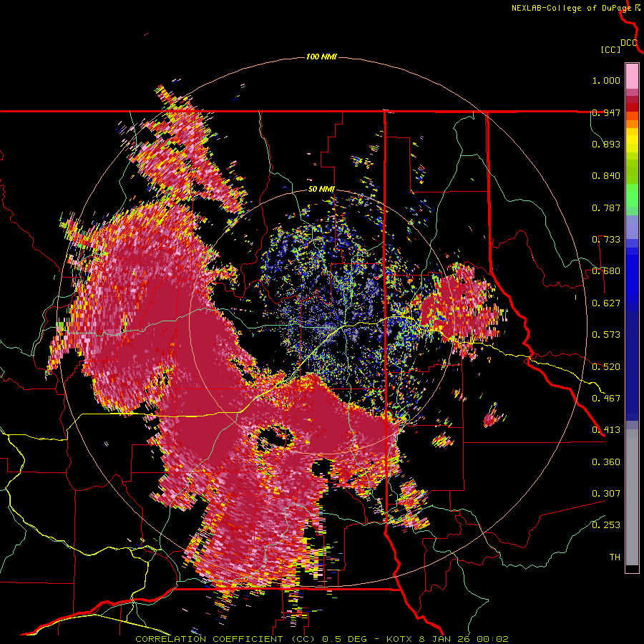The width and height of the screenshot is (644, 644).
Task: Click the 0.520 color scale value
Action: (x=606, y=366)
